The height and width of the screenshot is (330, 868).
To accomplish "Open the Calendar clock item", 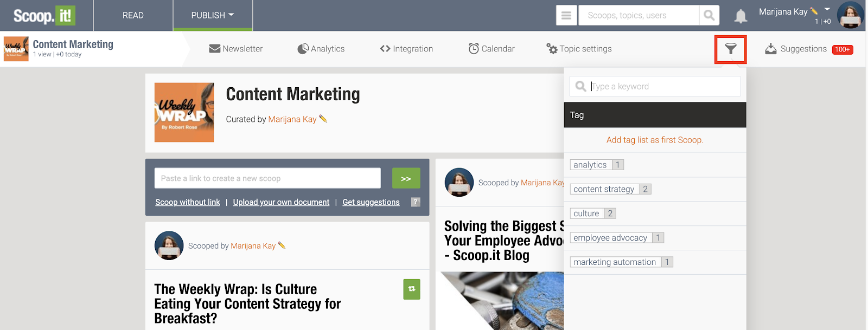I will (x=492, y=49).
